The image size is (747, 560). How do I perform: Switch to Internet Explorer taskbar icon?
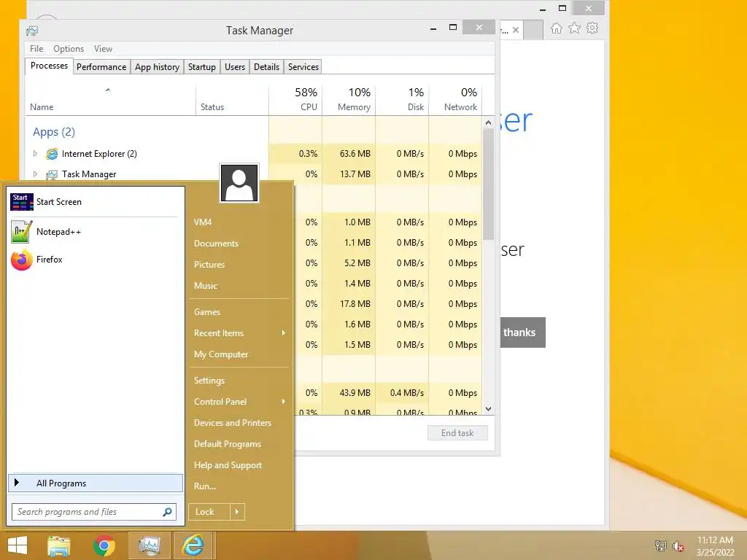tap(193, 545)
